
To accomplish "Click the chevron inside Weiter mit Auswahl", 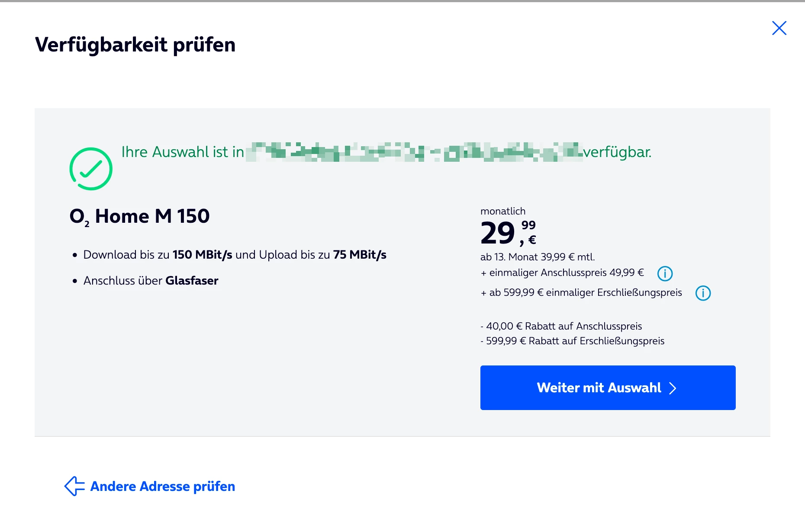I will point(673,388).
